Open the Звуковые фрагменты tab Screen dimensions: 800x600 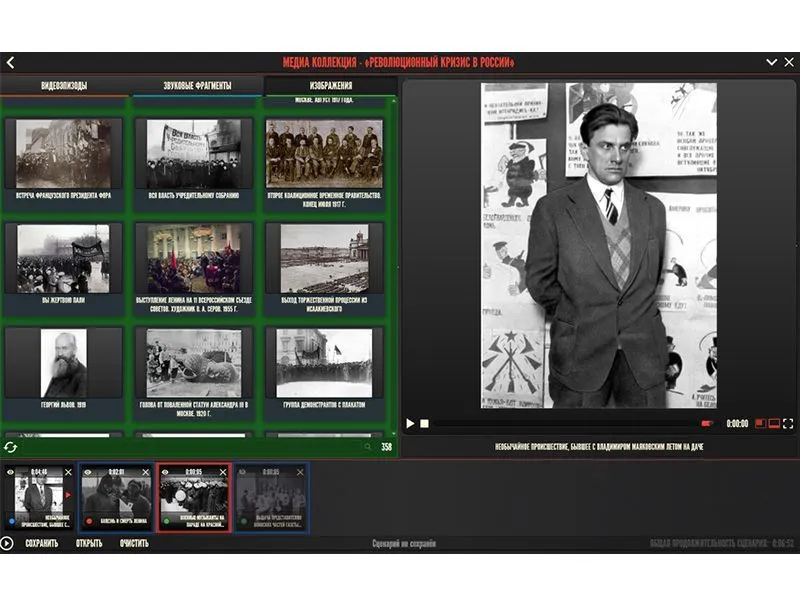(x=197, y=86)
